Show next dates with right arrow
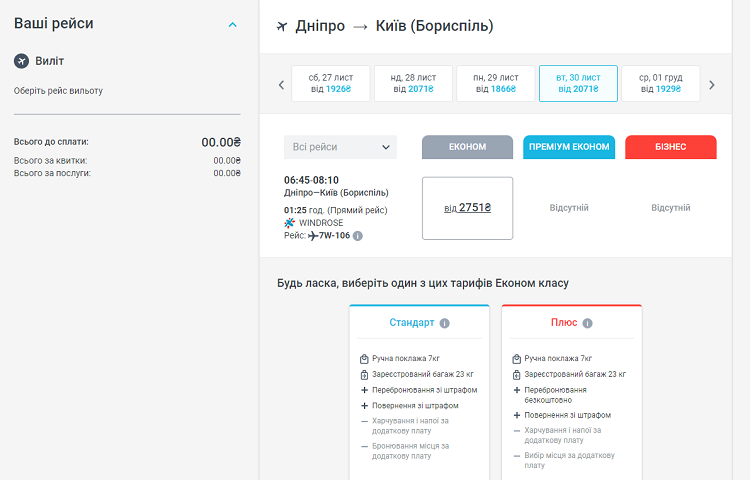750x480 pixels. 712,85
